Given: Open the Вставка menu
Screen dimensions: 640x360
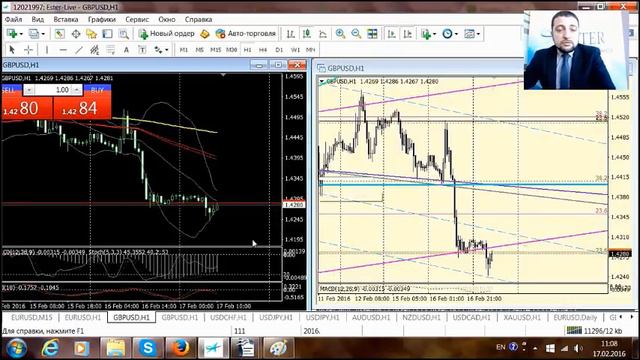Looking at the screenshot, I should click(66, 19).
